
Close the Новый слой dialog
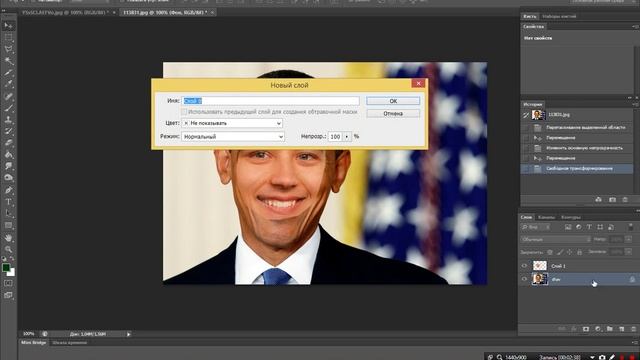pyautogui.click(x=418, y=84)
